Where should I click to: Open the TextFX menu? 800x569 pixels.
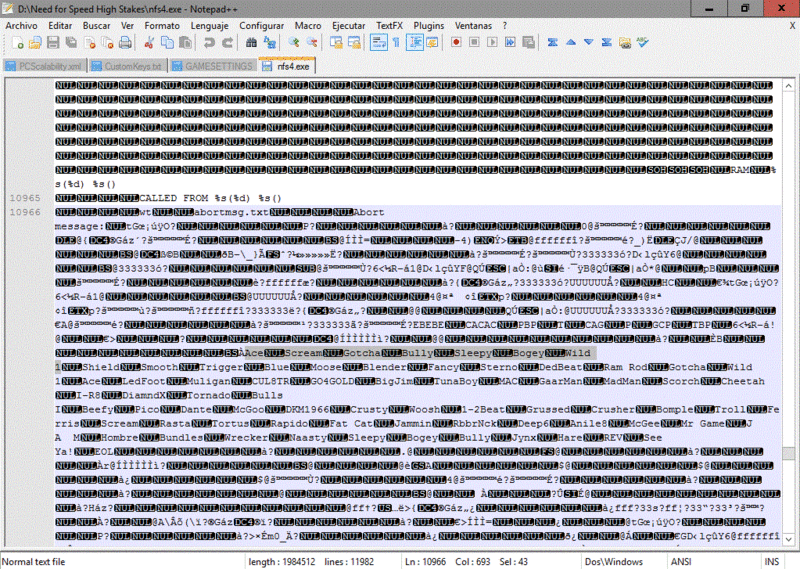[389, 26]
